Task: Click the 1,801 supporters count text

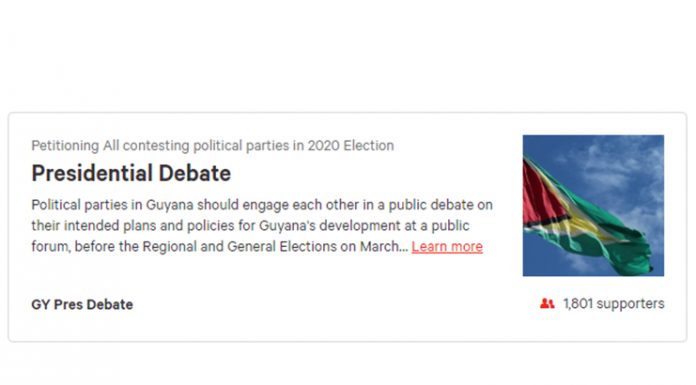Action: (x=613, y=304)
